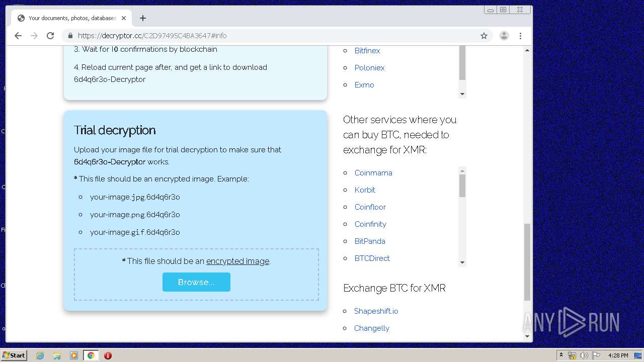Bookmark this page with the star icon

[484, 36]
